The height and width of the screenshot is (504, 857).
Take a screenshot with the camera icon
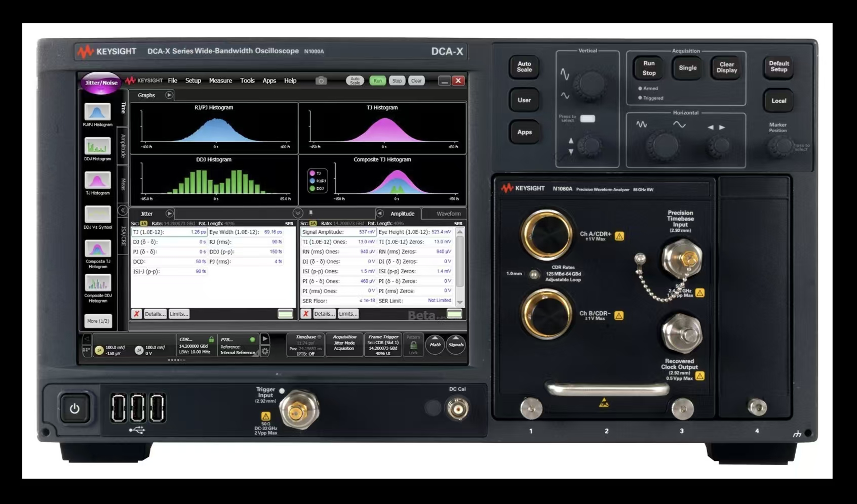tap(321, 81)
